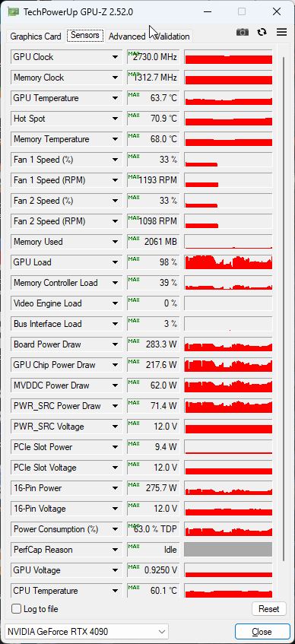Image resolution: width=295 pixels, height=644 pixels.
Task: Open the Memory Clock sensor dropdown arrow
Action: 115,78
